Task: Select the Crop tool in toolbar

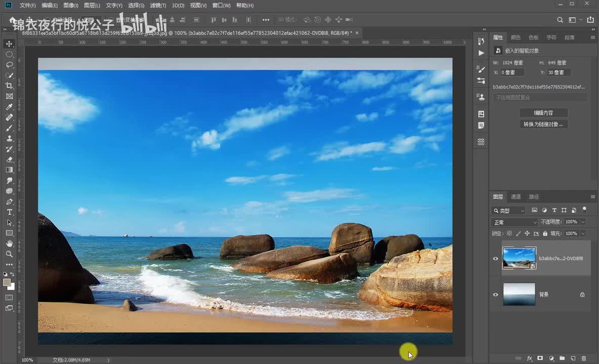Action: coord(9,85)
